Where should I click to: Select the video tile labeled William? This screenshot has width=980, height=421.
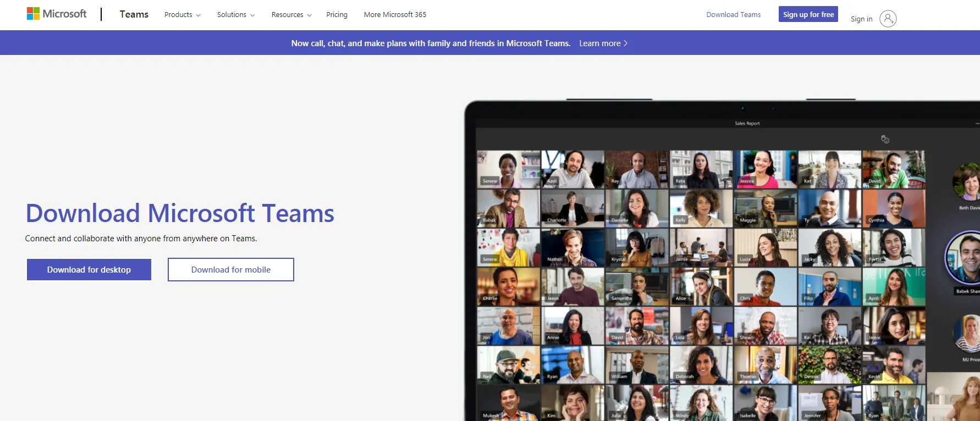tap(637, 364)
